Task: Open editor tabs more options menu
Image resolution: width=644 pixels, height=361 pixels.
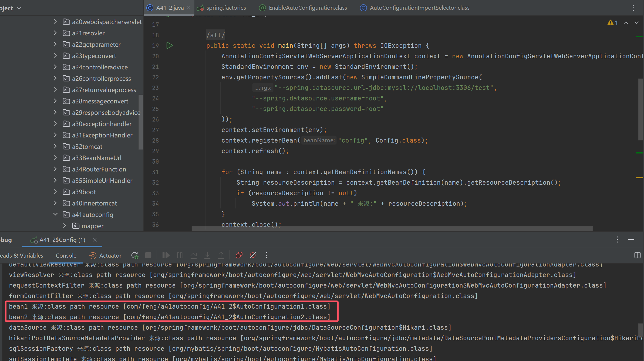Action: pos(633,8)
